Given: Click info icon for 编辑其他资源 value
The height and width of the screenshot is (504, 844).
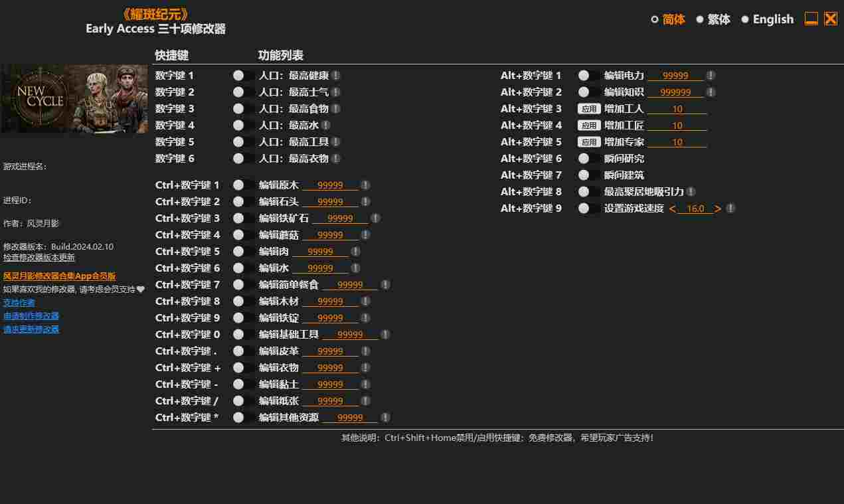Looking at the screenshot, I should (385, 418).
